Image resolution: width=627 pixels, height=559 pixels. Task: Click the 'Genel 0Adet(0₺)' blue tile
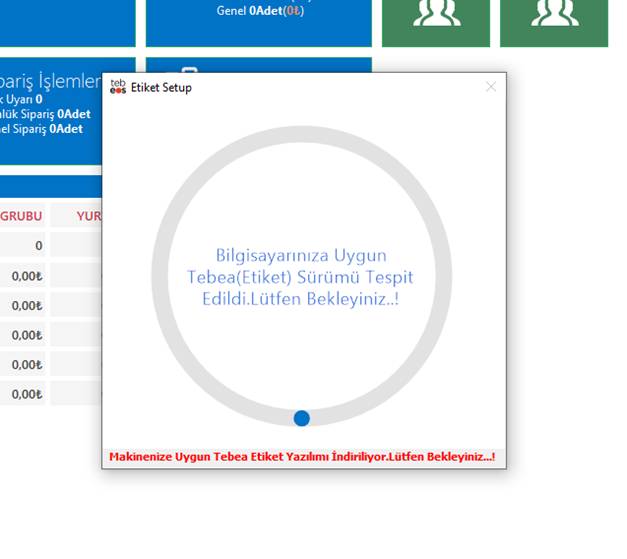point(259,23)
